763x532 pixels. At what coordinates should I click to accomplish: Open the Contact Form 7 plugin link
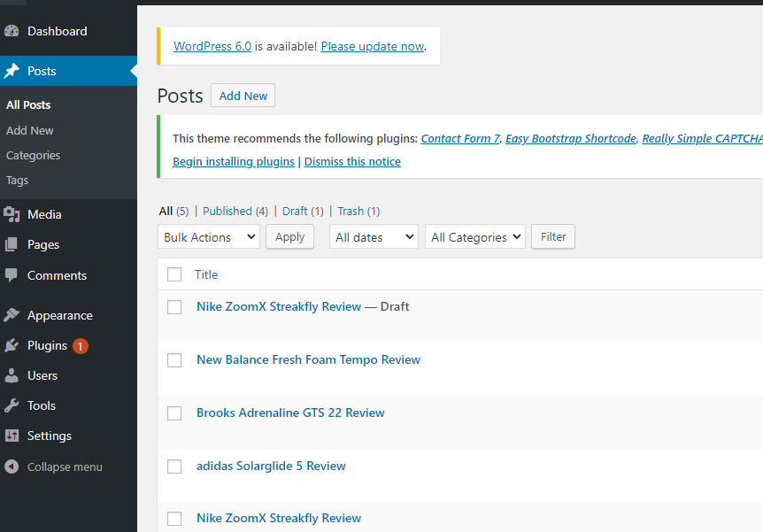[x=460, y=139]
